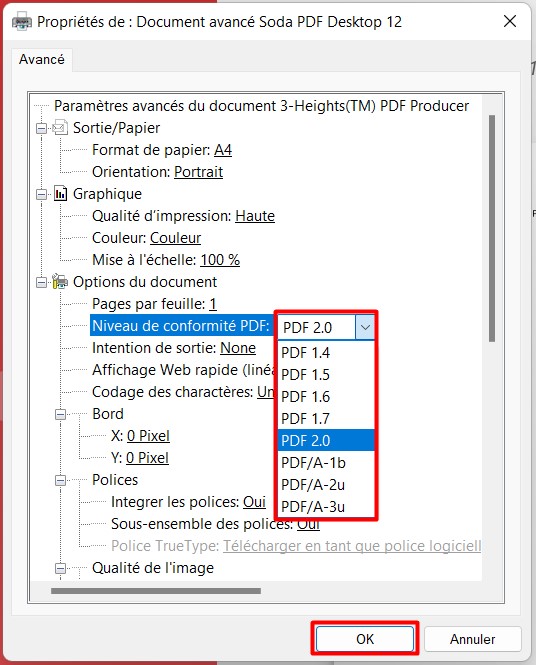Collapse the Polices tree node
The width and height of the screenshot is (536, 665).
pos(60,481)
